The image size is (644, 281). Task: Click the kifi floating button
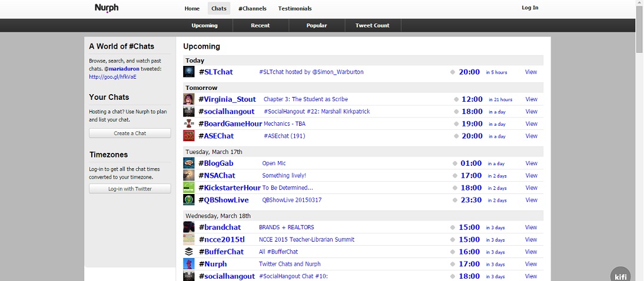(x=620, y=274)
